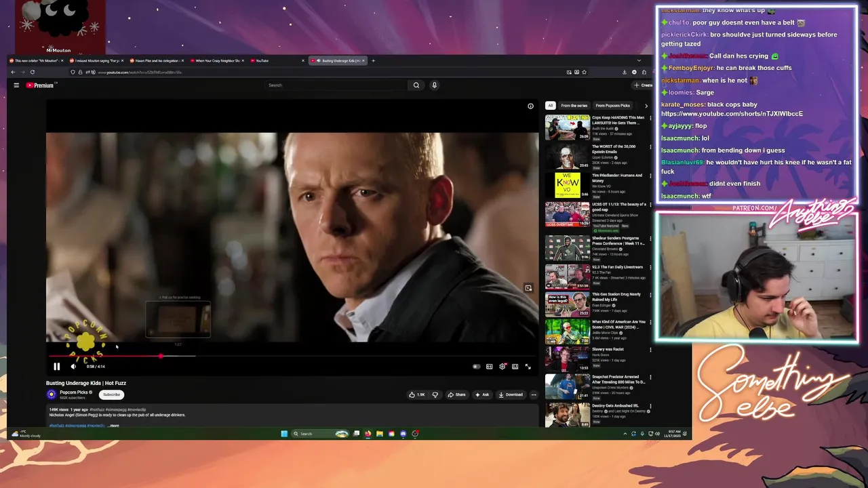The width and height of the screenshot is (868, 488).
Task: Open options for Civil War video
Action: pyautogui.click(x=650, y=323)
